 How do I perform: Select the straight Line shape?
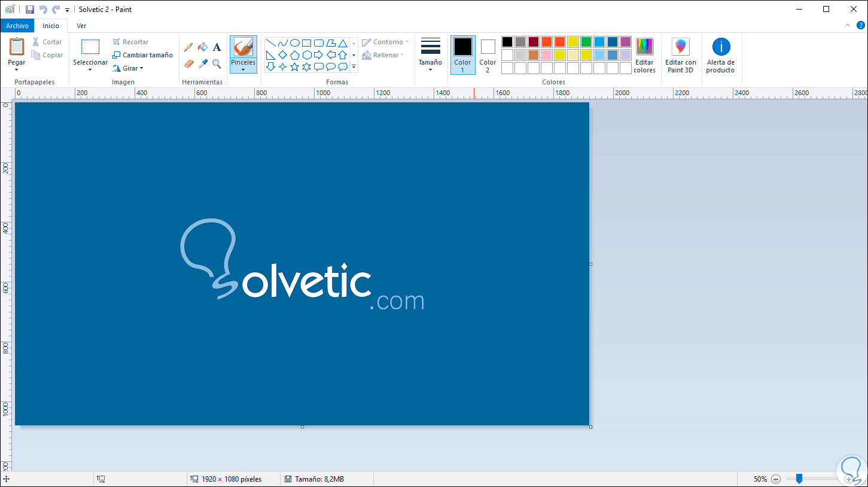270,43
